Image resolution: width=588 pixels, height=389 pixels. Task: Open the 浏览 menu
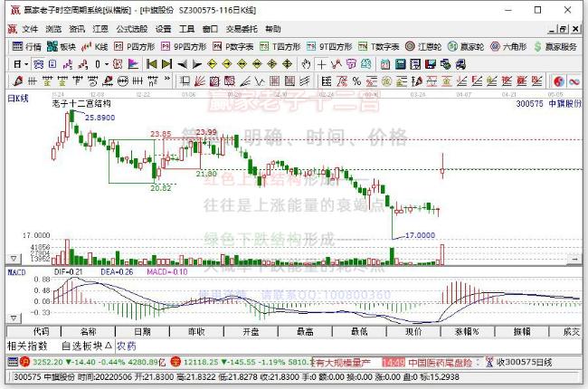[x=53, y=29]
